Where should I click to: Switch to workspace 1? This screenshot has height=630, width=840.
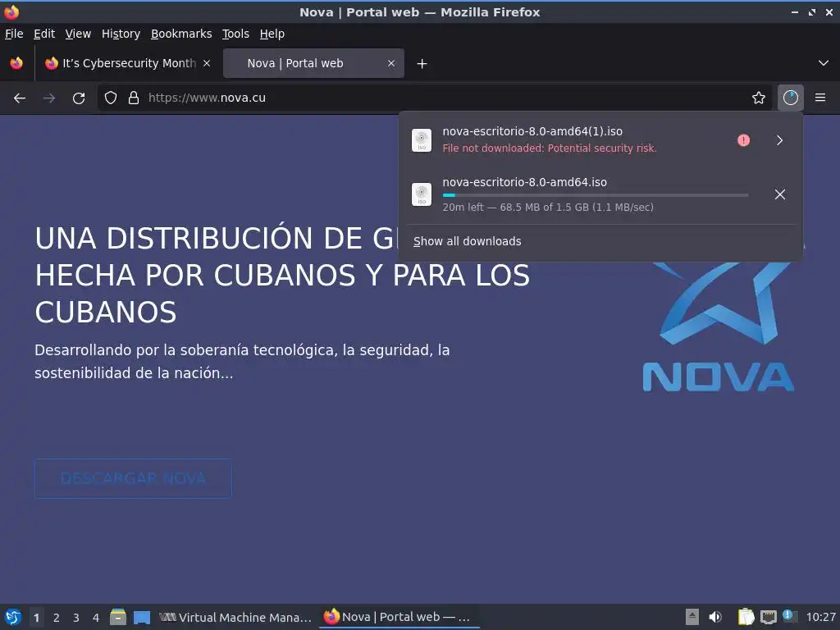pos(36,618)
